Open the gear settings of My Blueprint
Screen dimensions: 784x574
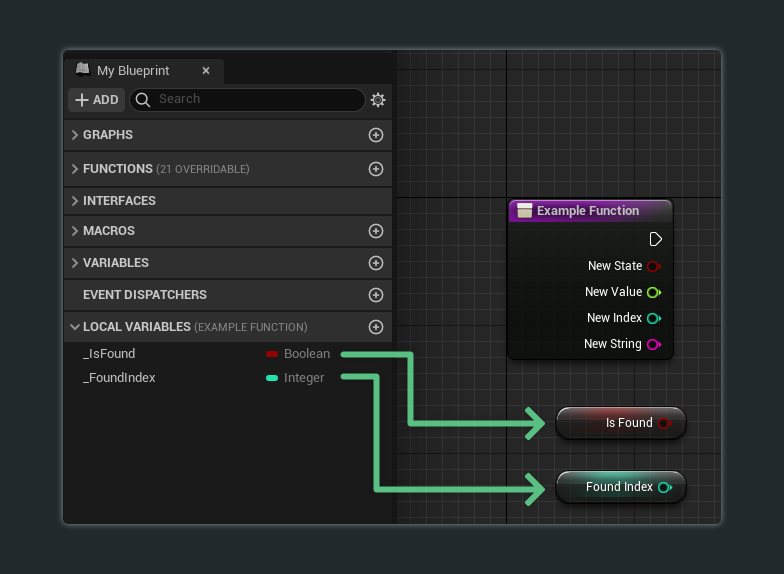pyautogui.click(x=378, y=100)
